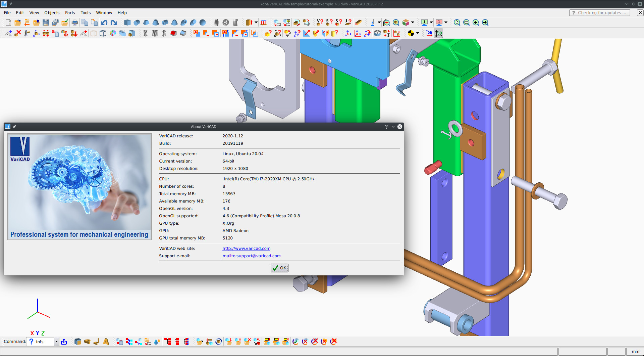Pin the About VariCAD dialog with pin icon
The height and width of the screenshot is (356, 644).
[14, 127]
